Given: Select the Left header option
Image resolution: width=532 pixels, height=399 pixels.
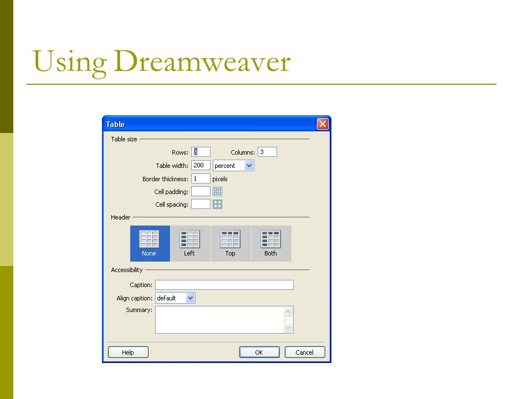Looking at the screenshot, I should (x=190, y=243).
